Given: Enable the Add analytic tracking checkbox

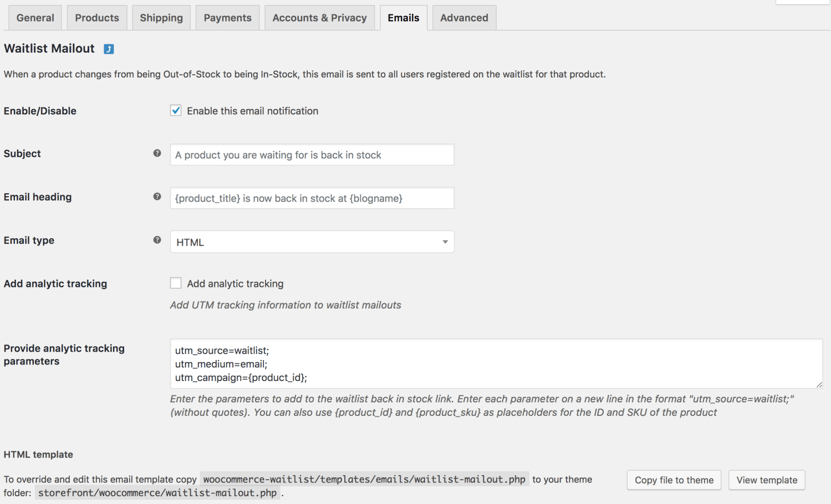Looking at the screenshot, I should coord(176,283).
